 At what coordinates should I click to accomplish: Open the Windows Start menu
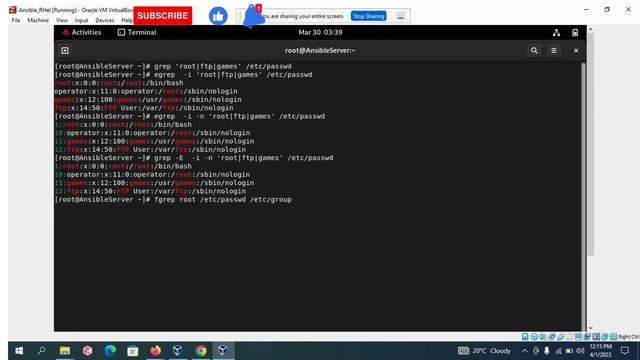19,351
